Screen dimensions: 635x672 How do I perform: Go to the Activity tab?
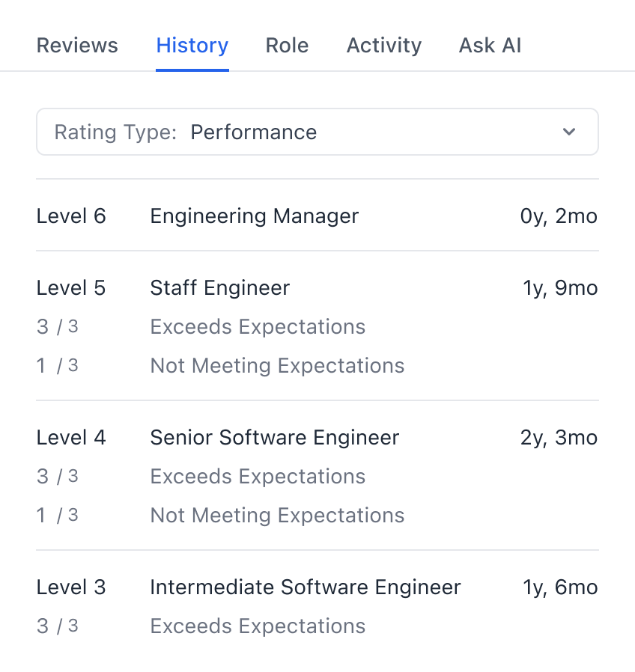click(383, 46)
